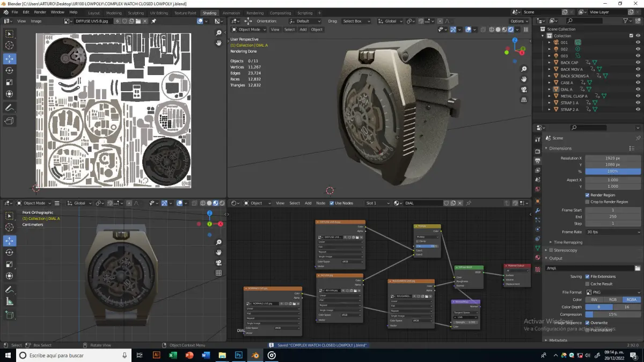Switch to the UV Editing workspace tab

click(x=159, y=13)
